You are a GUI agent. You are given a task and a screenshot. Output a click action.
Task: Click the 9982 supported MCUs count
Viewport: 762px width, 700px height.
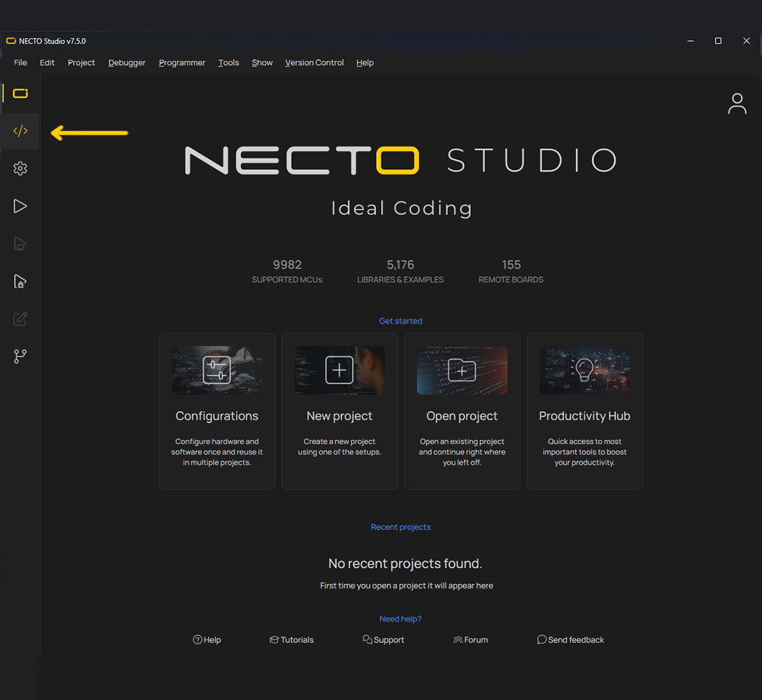coord(287,265)
